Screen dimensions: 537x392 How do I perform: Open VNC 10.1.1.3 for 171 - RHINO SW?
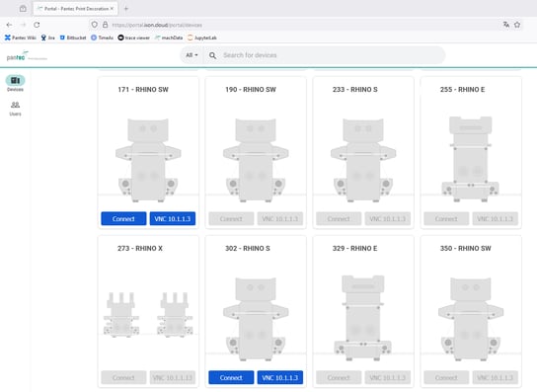173,218
